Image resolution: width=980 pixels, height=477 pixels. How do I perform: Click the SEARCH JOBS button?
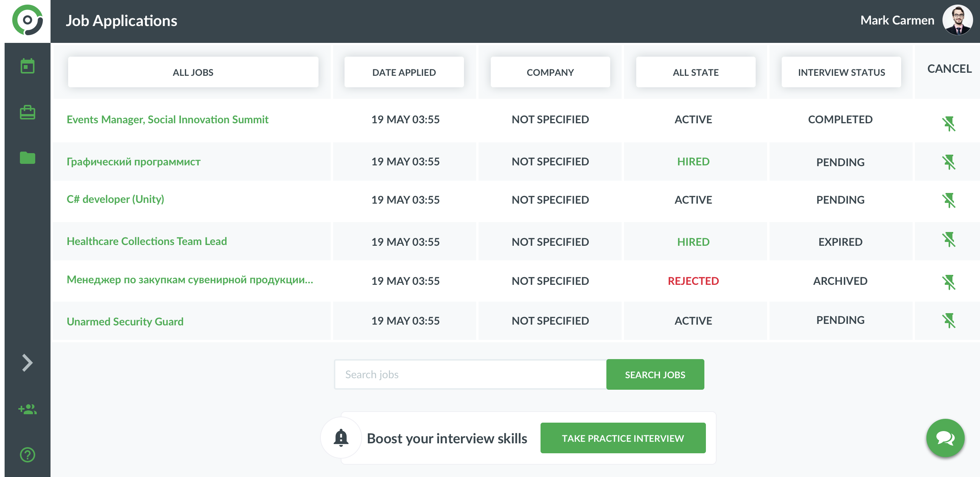[x=655, y=374]
